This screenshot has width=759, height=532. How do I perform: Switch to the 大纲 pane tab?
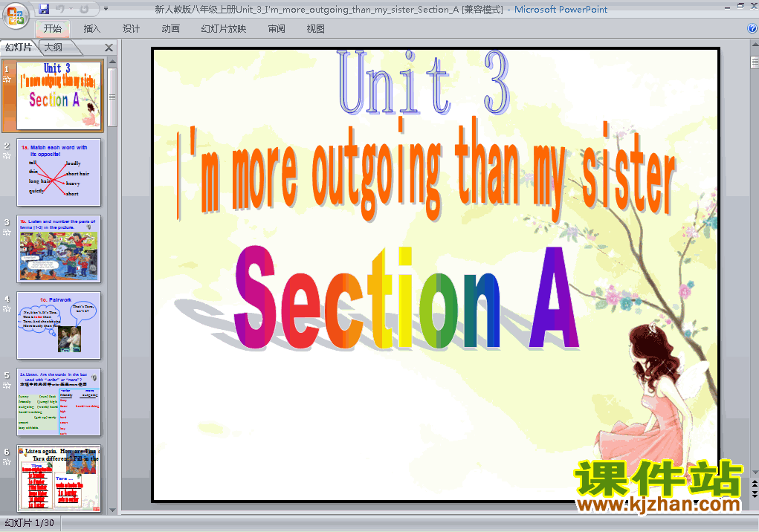(x=54, y=47)
